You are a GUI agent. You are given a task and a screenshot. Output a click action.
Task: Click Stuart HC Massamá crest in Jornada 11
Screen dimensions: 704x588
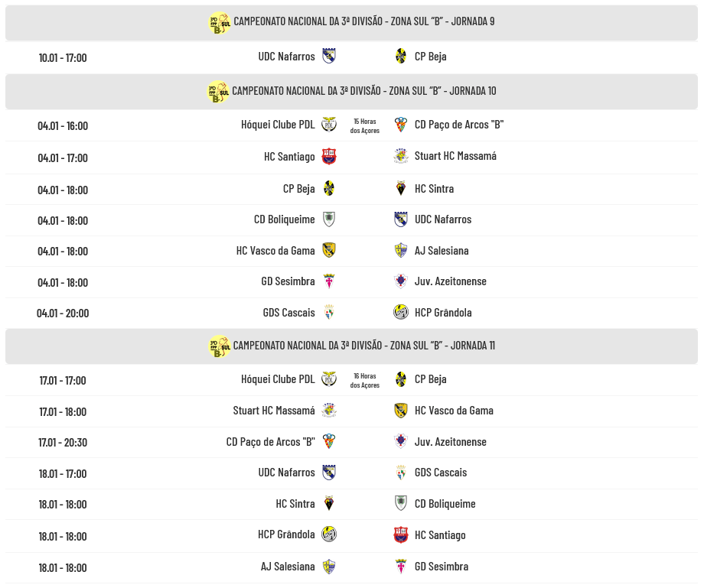pyautogui.click(x=329, y=411)
